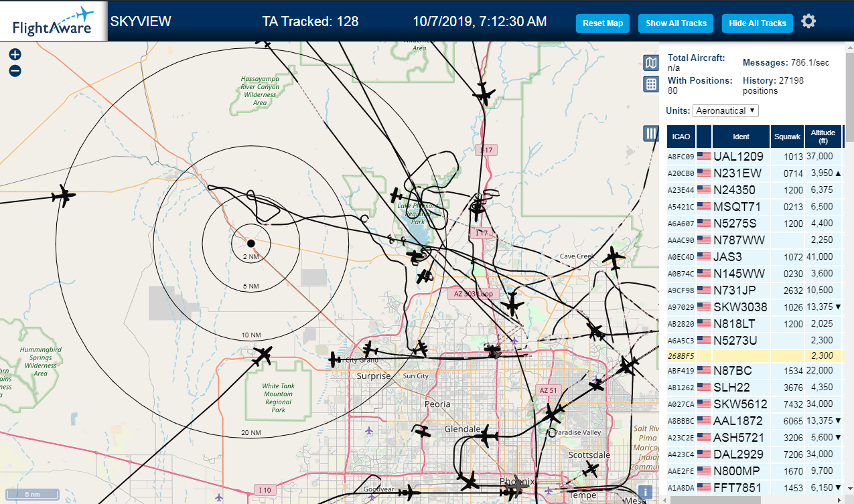Select aircraft icon near left map edge
Image resolution: width=854 pixels, height=504 pixels.
pos(64,197)
